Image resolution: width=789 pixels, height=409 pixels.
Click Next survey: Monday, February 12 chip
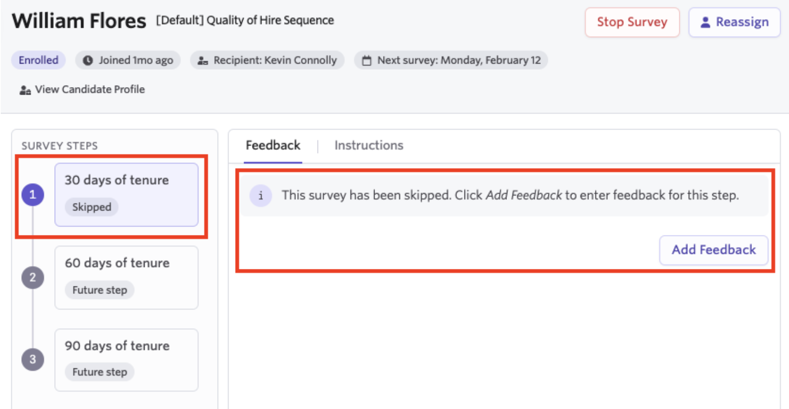[x=451, y=60]
